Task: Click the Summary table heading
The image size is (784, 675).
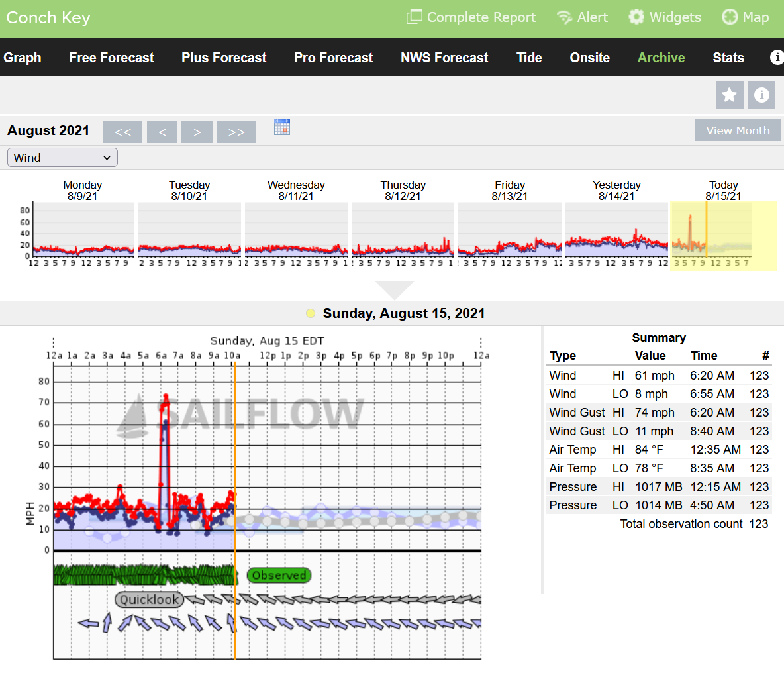Action: pyautogui.click(x=658, y=338)
